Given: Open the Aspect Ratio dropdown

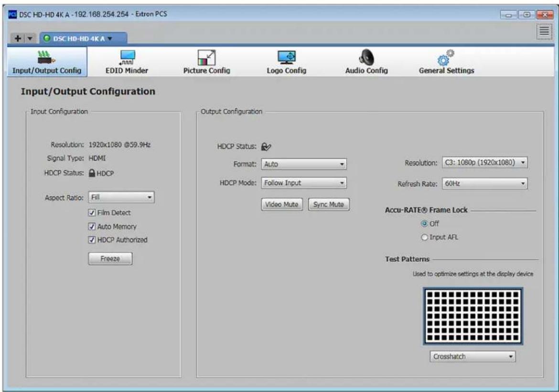Looking at the screenshot, I should [x=121, y=197].
